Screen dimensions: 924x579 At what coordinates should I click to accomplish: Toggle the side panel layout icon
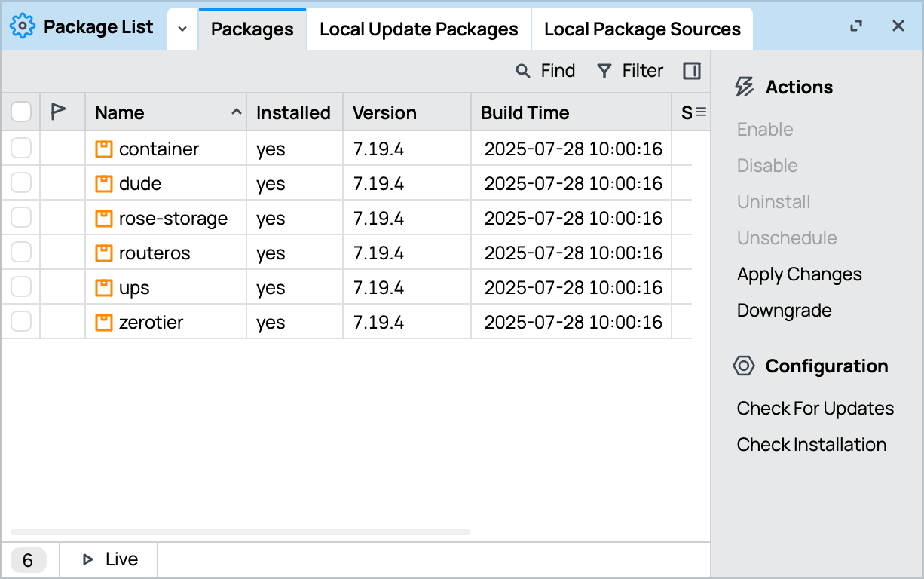pos(691,71)
